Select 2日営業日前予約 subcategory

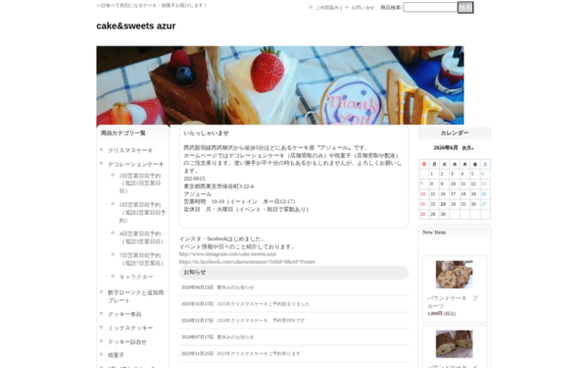(140, 184)
